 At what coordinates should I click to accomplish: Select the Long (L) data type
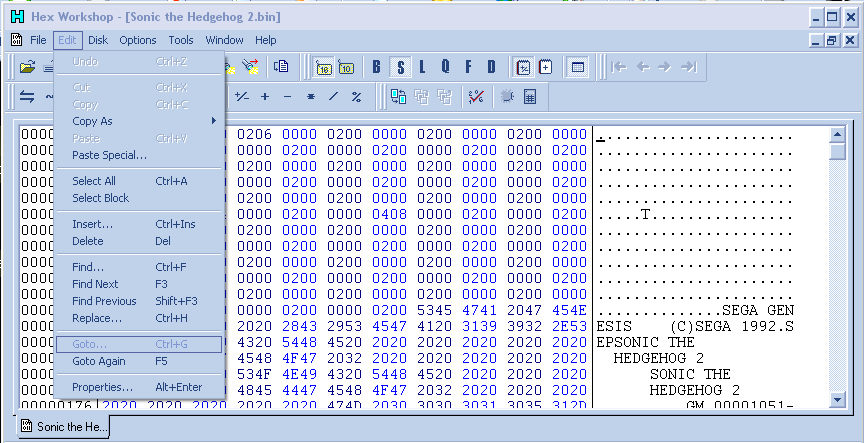[x=423, y=67]
